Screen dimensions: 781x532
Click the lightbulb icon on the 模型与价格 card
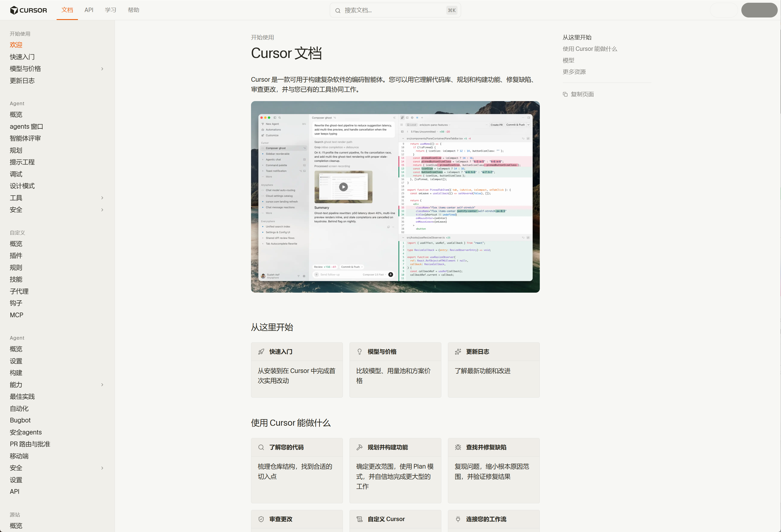(x=360, y=352)
